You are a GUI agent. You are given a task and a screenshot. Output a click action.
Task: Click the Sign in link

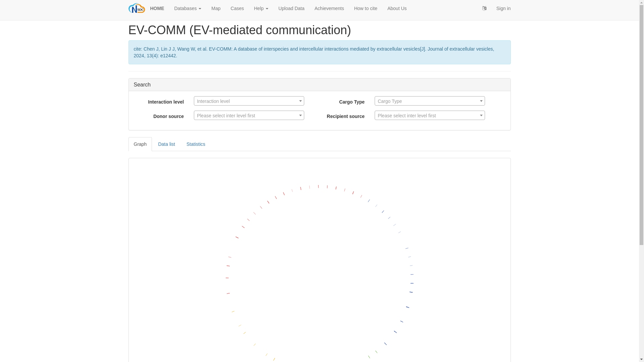click(x=503, y=8)
